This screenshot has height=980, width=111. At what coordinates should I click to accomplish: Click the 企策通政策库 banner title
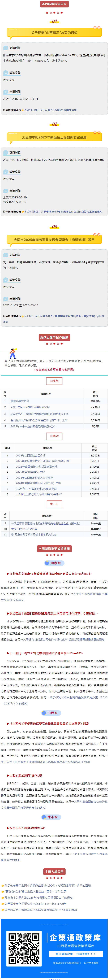75,937
